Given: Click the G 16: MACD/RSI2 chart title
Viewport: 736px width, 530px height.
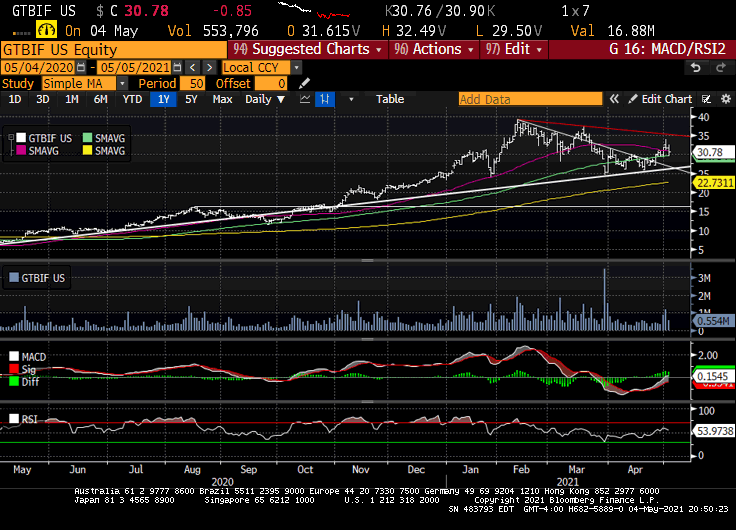Looking at the screenshot, I should 667,49.
